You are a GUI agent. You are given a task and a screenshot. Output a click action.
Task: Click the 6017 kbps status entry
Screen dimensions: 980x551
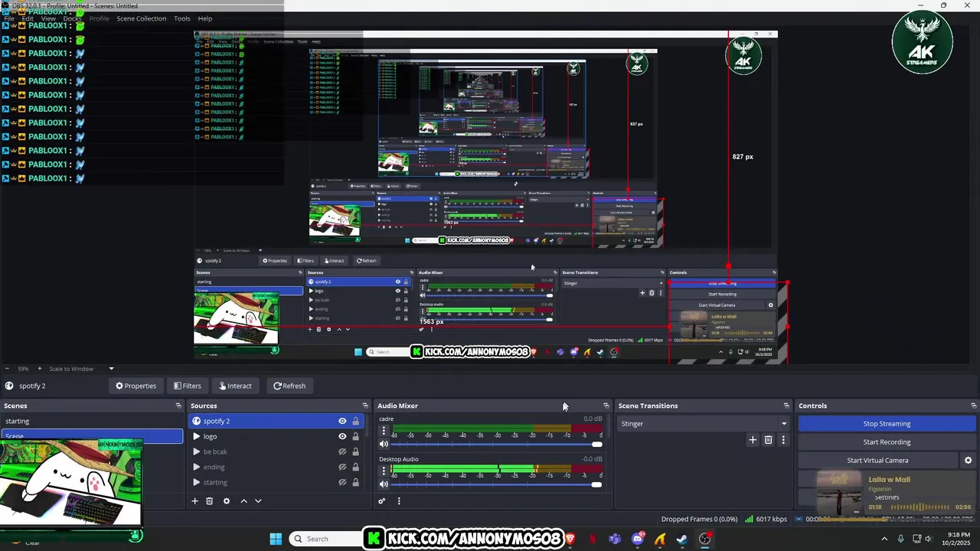pos(766,519)
